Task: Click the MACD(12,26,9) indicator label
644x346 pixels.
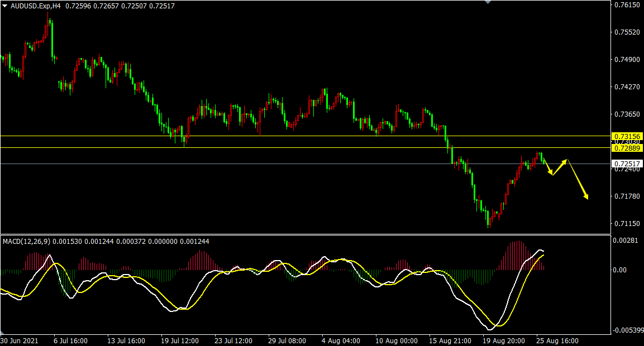Action: (x=27, y=241)
